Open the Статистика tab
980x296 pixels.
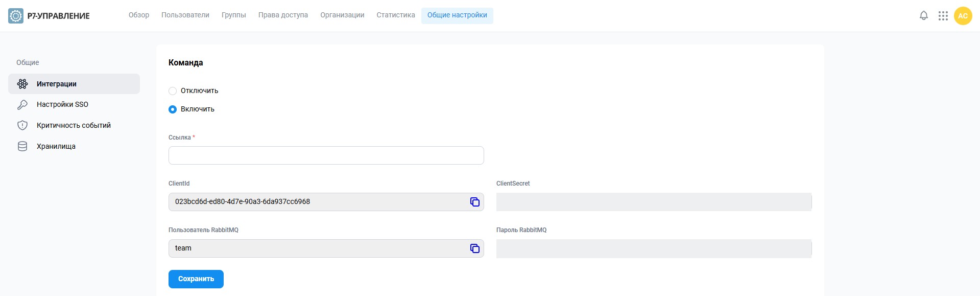(396, 15)
